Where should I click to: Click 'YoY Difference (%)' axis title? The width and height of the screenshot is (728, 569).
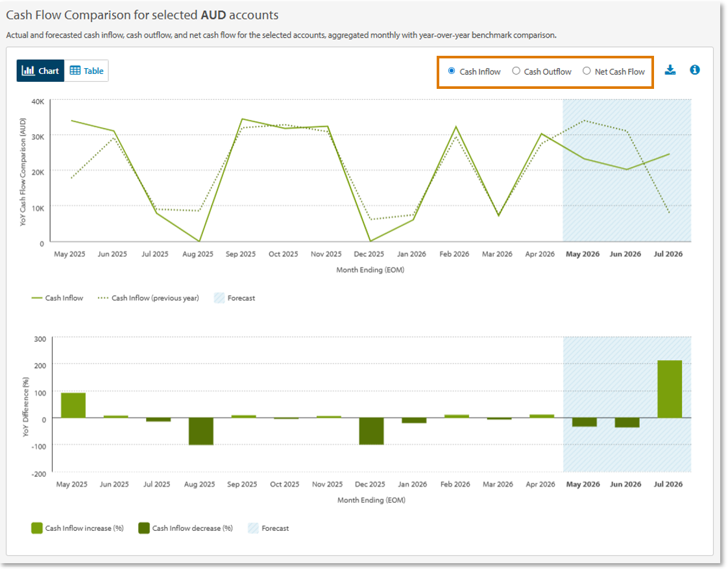(25, 407)
